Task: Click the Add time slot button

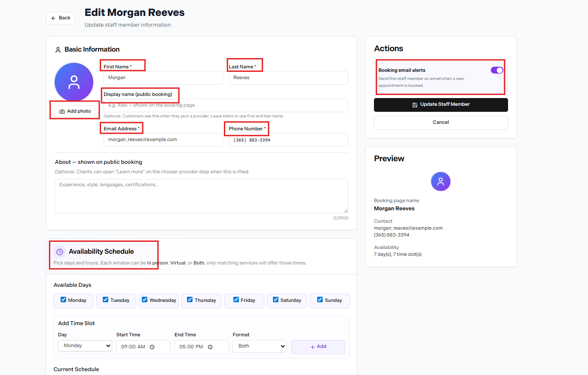Action: pos(318,347)
